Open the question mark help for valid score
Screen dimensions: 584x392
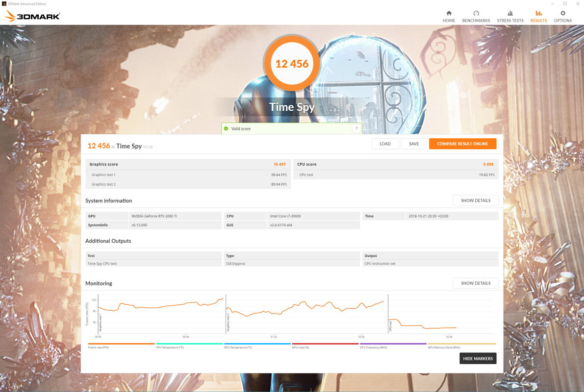pos(356,128)
